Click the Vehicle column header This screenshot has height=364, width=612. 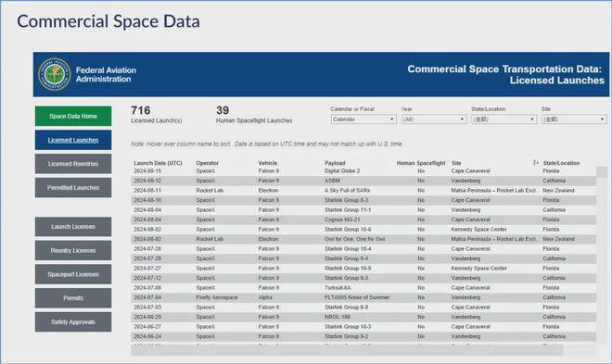pos(268,163)
